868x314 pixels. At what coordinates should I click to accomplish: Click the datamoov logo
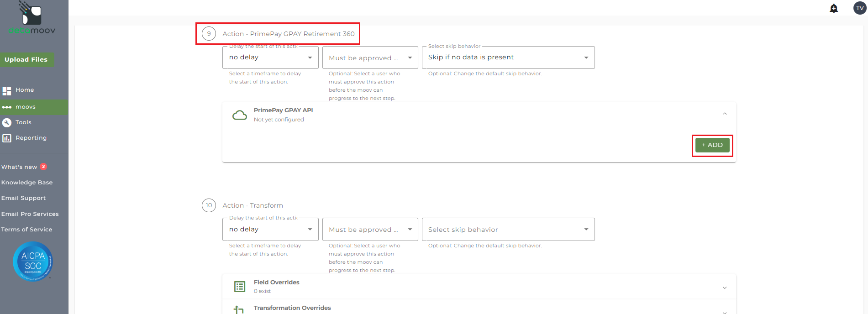pyautogui.click(x=32, y=18)
